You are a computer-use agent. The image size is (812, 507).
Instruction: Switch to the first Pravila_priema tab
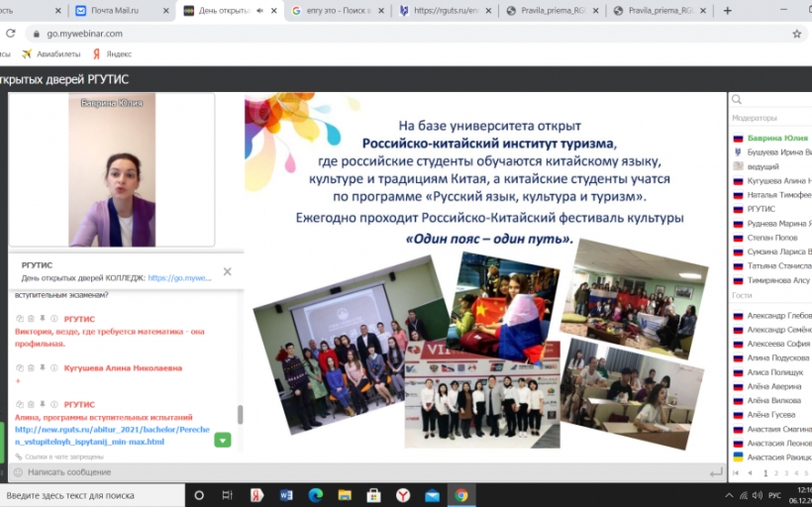click(x=554, y=10)
